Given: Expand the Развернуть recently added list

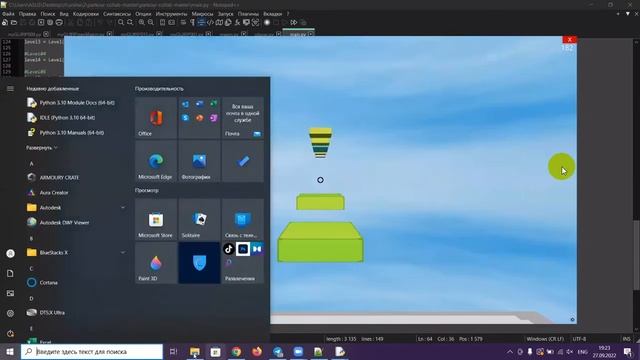Looking at the screenshot, I should (x=42, y=148).
